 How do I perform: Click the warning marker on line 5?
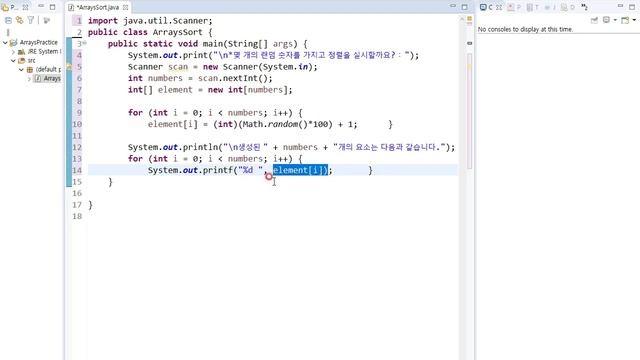tap(69, 67)
